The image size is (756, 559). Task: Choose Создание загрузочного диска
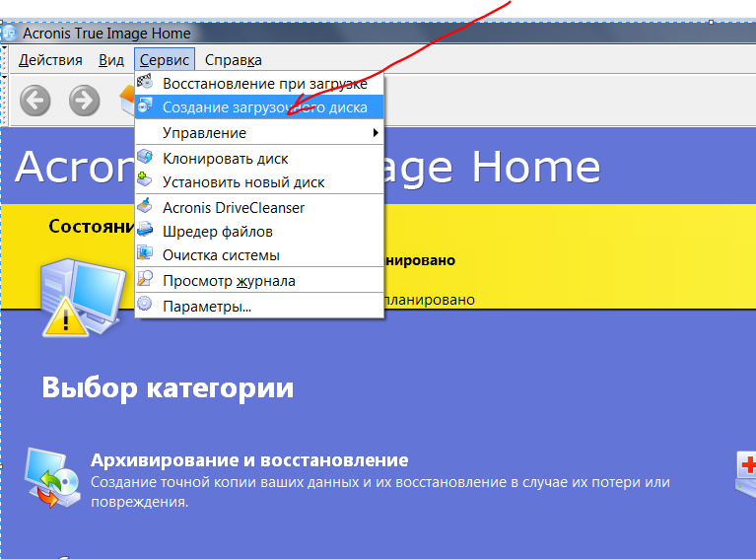click(259, 107)
